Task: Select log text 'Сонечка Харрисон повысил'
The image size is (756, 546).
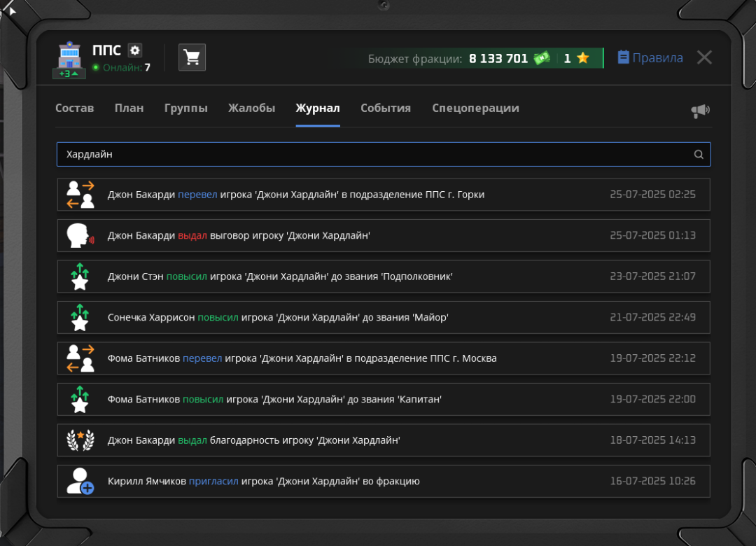Action: click(x=173, y=317)
